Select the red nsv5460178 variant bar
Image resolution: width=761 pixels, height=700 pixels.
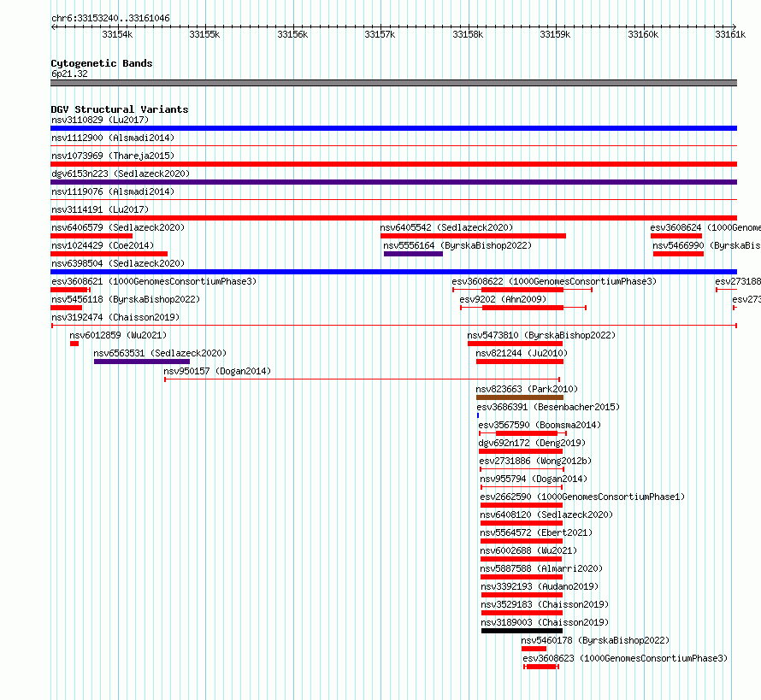(534, 649)
